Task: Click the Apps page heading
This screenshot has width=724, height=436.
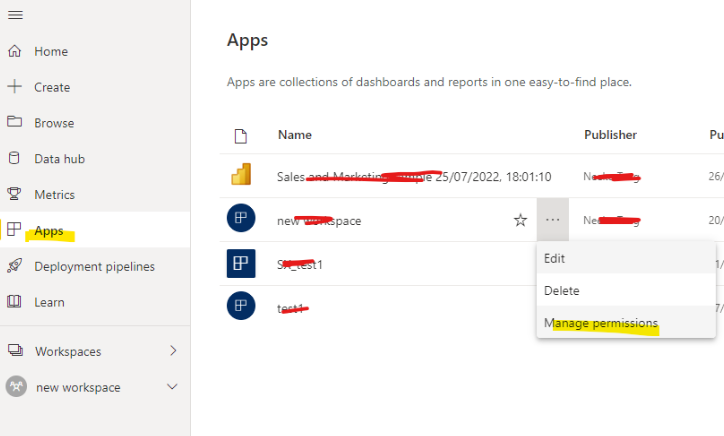Action: pyautogui.click(x=247, y=41)
